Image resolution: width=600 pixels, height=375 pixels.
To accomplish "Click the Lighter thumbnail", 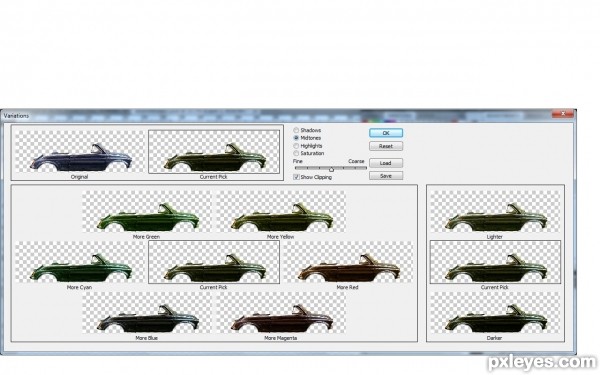I will click(x=495, y=212).
